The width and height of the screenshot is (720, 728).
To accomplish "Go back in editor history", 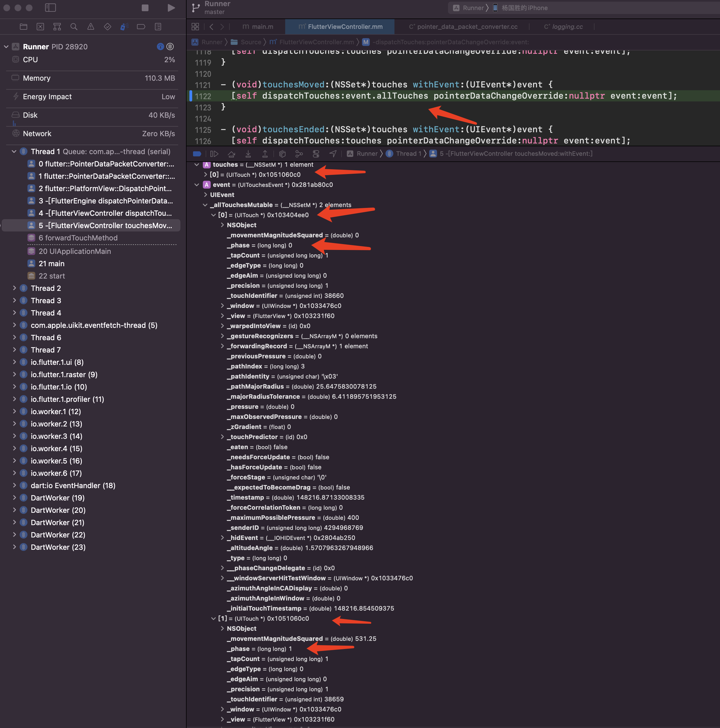I will 211,26.
